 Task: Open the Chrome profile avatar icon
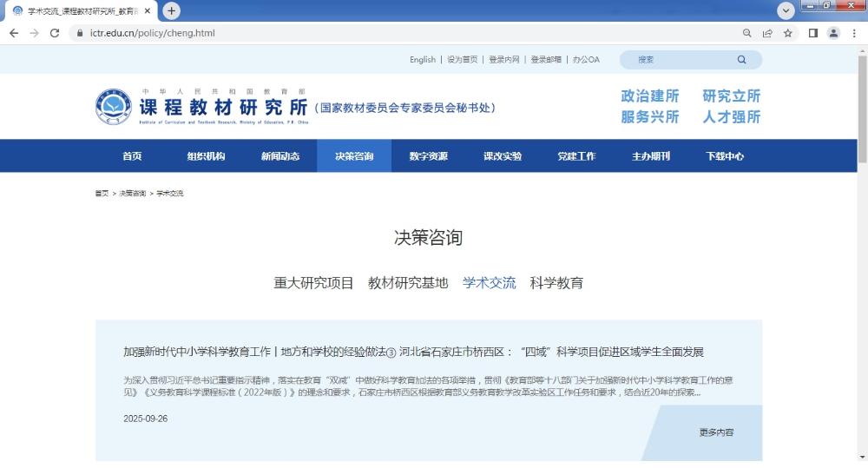tap(833, 33)
